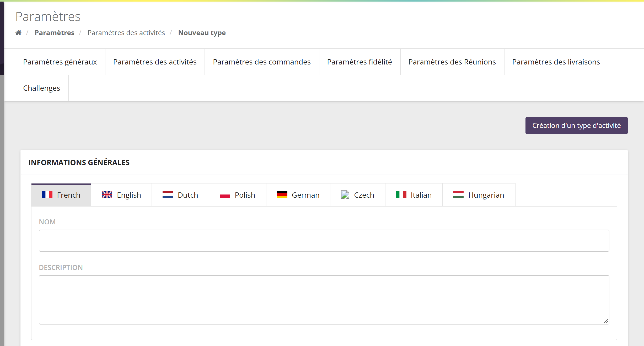This screenshot has width=644, height=346.
Task: Open the Czech language tab
Action: pyautogui.click(x=358, y=195)
